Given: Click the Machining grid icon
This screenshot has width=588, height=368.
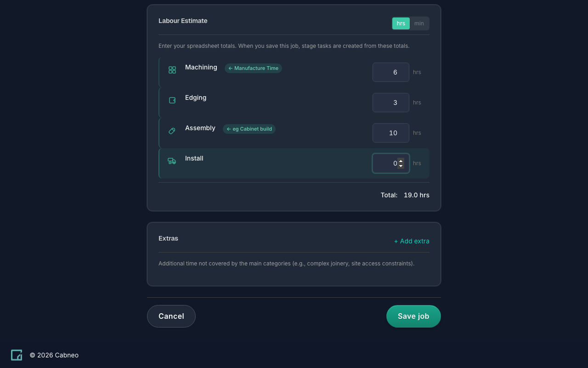Looking at the screenshot, I should click(172, 70).
